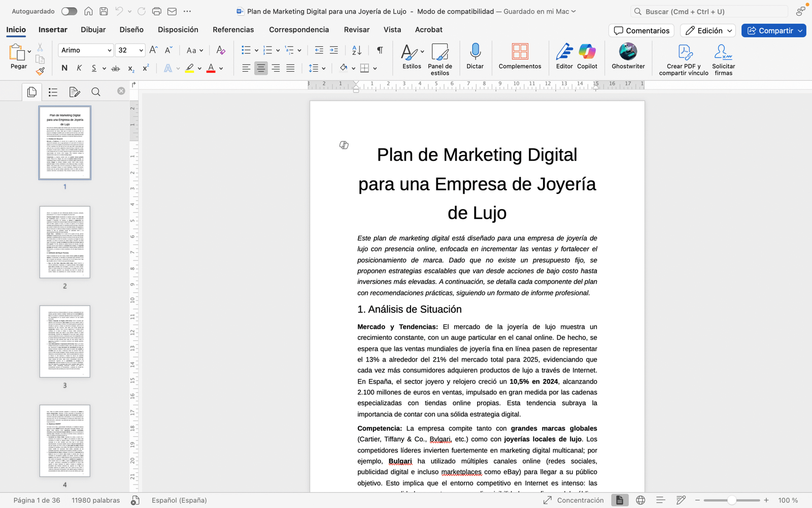The width and height of the screenshot is (812, 508).
Task: Click the zoom slider handle
Action: point(731,500)
